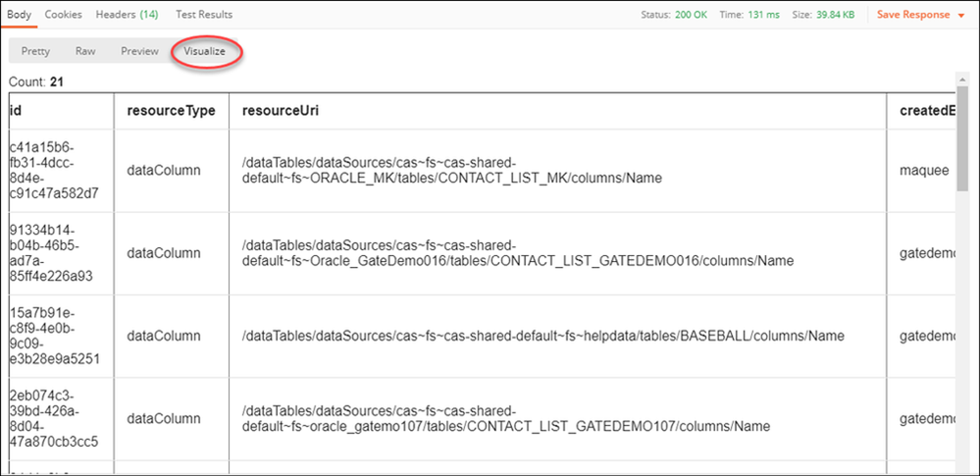
Task: Click the resourceUri column header
Action: point(281,111)
